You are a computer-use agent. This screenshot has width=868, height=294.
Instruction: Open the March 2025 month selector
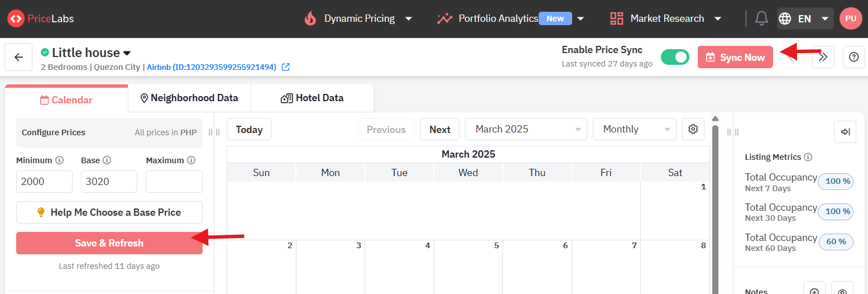526,129
